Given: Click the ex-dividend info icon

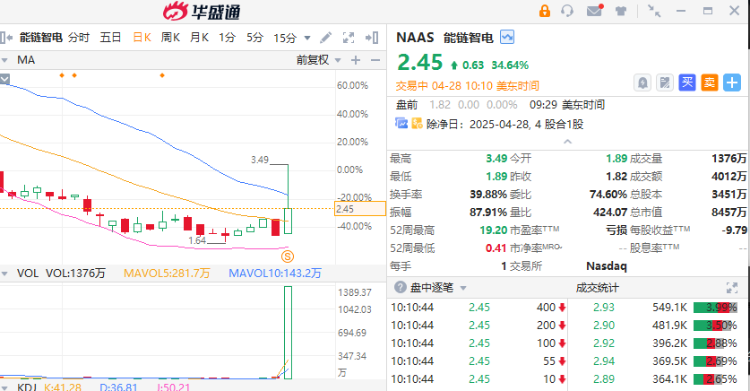Looking at the screenshot, I should (x=401, y=123).
